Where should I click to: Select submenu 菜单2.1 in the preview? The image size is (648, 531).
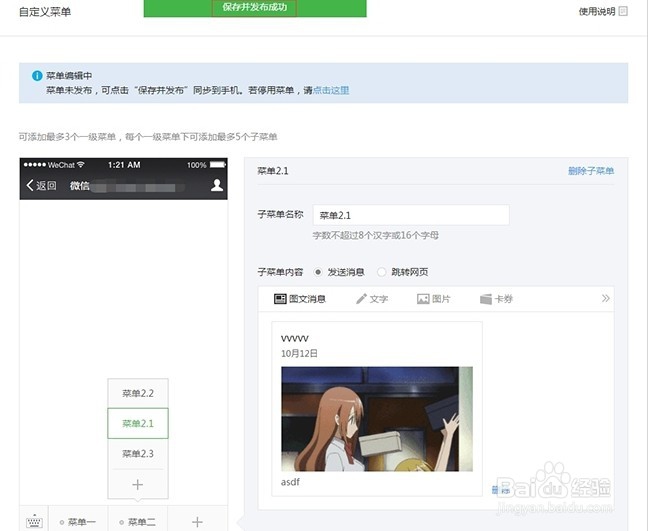(138, 423)
